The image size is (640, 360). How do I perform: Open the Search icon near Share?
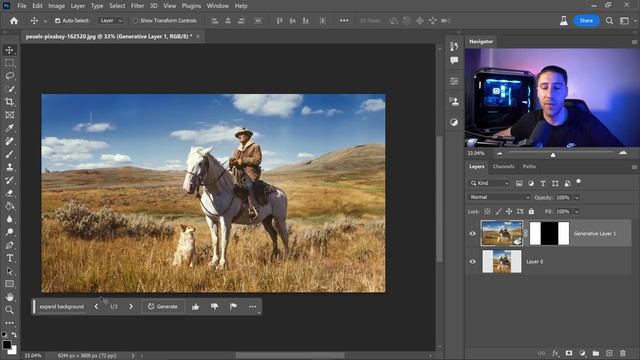click(609, 20)
